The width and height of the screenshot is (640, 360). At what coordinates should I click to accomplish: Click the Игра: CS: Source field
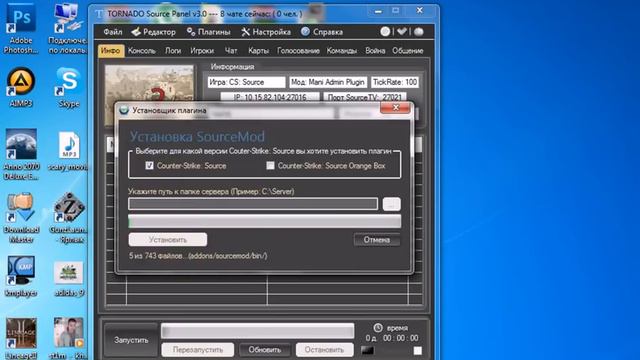[246, 82]
